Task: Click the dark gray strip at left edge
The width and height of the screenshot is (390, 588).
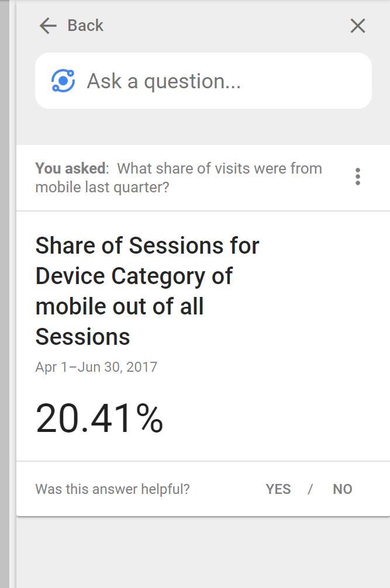Action: [x=5, y=292]
